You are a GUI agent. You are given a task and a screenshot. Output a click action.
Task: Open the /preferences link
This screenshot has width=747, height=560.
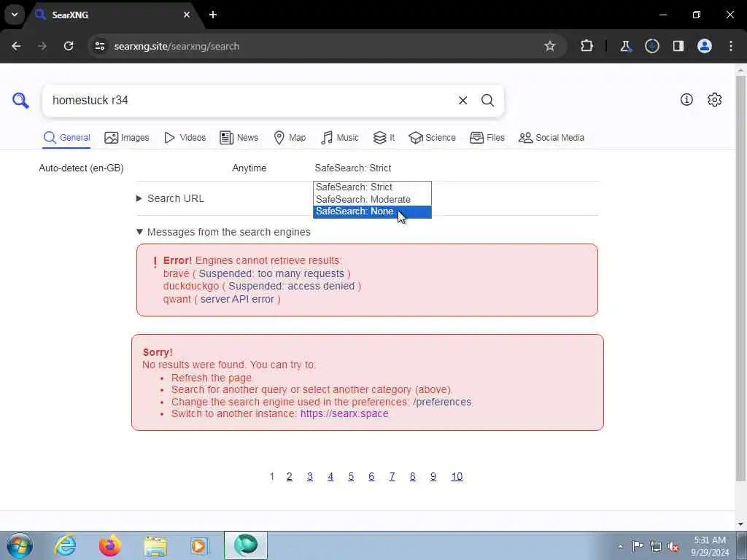point(442,402)
